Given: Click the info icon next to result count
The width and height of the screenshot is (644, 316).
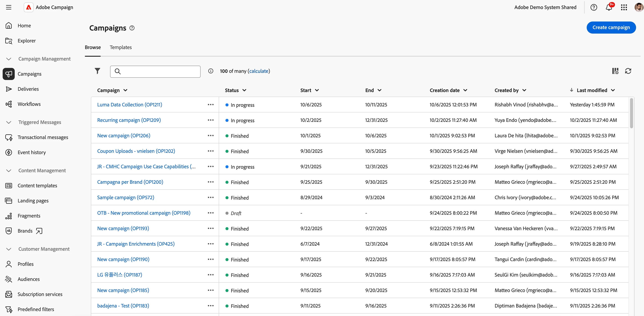Looking at the screenshot, I should [x=211, y=71].
